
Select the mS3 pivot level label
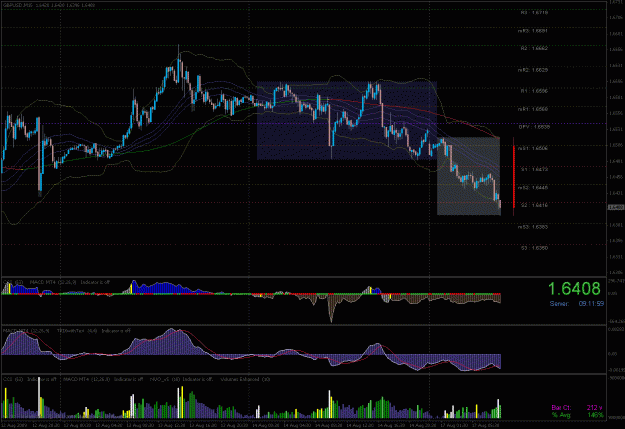[x=533, y=227]
